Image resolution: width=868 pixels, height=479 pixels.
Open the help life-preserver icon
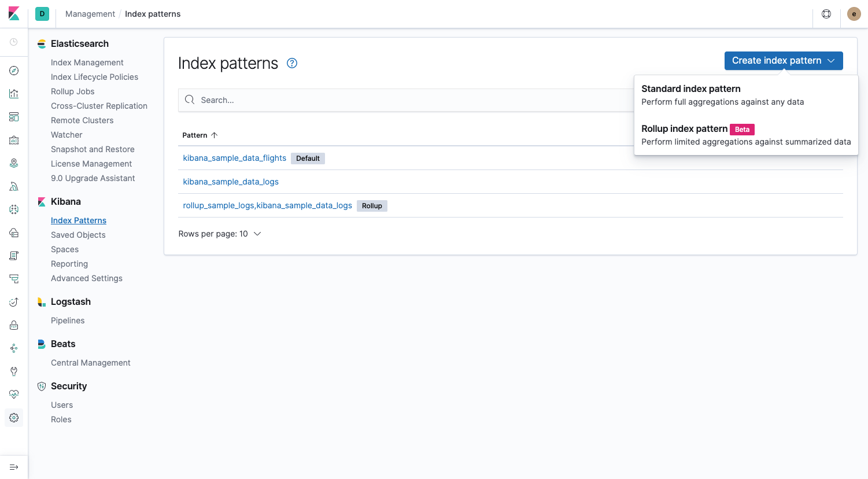[x=826, y=13]
